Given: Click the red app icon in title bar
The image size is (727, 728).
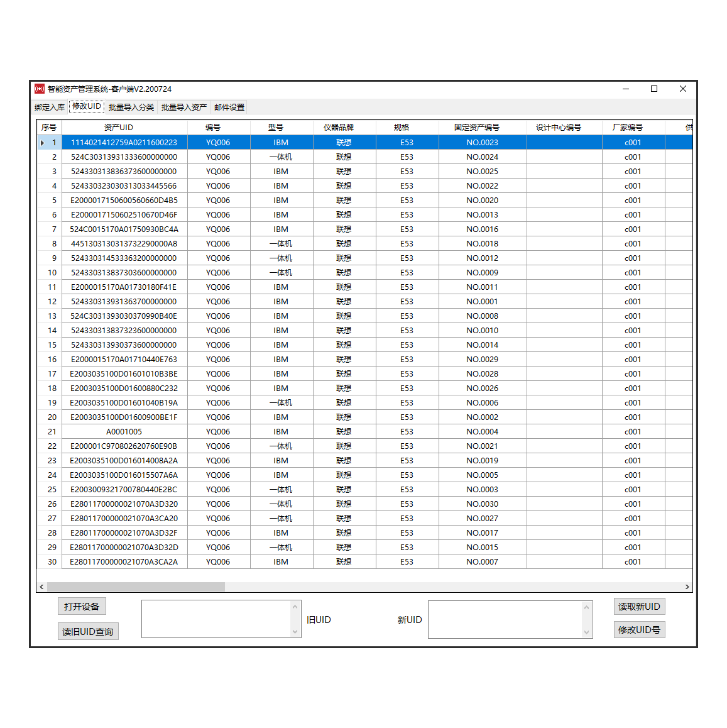Looking at the screenshot, I should 40,89.
